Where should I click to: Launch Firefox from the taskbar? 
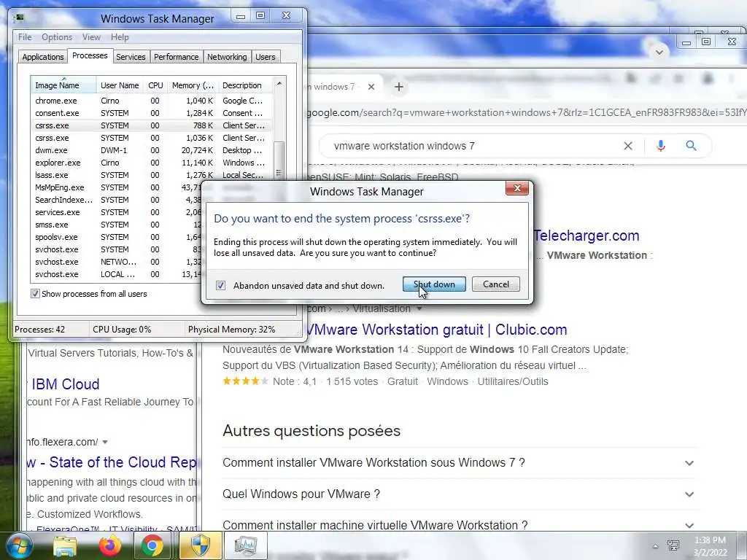[109, 546]
